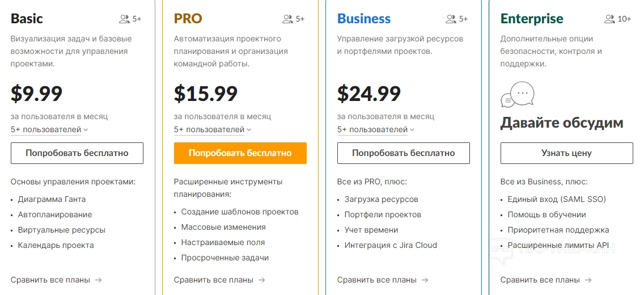Open the PRO plan '5+ пользователей' dropdown
Image resolution: width=644 pixels, height=295 pixels.
[x=213, y=129]
